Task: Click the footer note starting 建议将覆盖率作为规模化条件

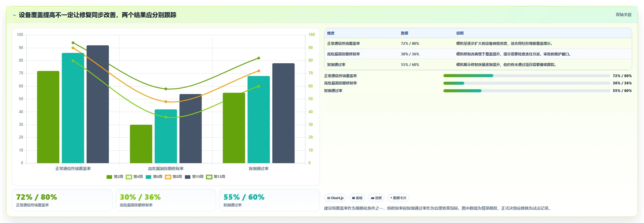Action: tap(438, 208)
